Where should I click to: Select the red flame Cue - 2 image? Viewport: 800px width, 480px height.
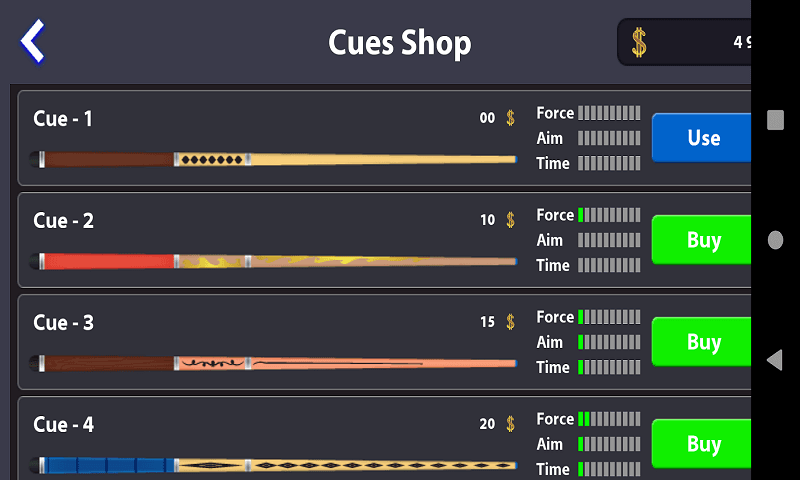click(273, 262)
